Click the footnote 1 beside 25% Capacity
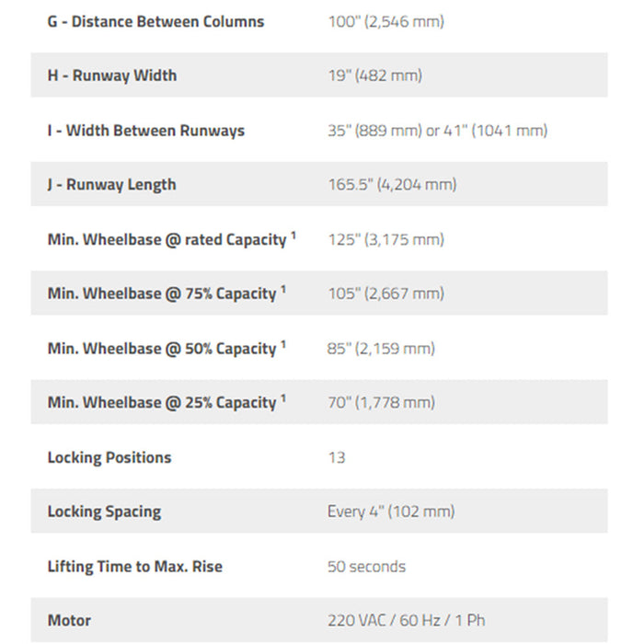Viewport: 644px width, 644px height. [283, 398]
